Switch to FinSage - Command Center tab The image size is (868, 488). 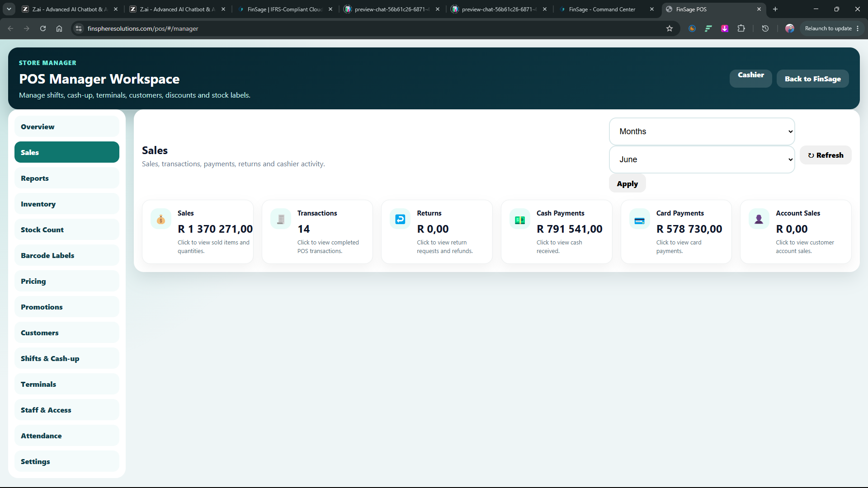pyautogui.click(x=607, y=9)
